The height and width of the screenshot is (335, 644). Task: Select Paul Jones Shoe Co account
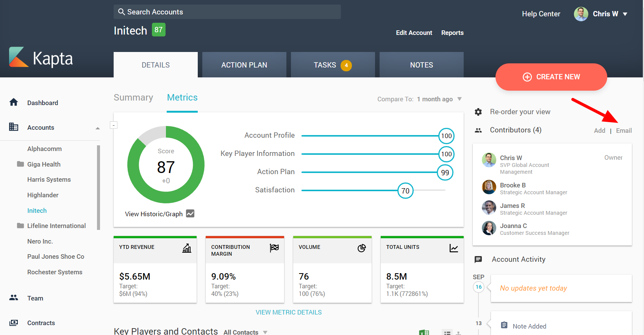coord(56,256)
